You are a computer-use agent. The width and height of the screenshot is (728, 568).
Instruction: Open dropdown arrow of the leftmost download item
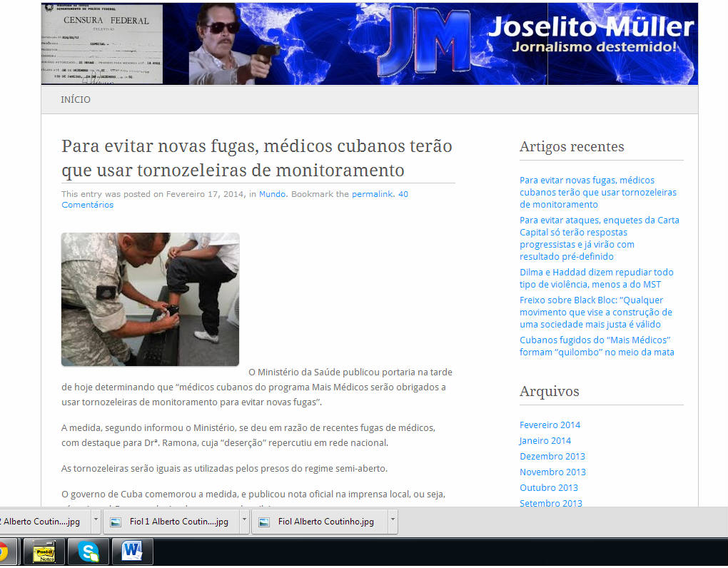coord(96,522)
